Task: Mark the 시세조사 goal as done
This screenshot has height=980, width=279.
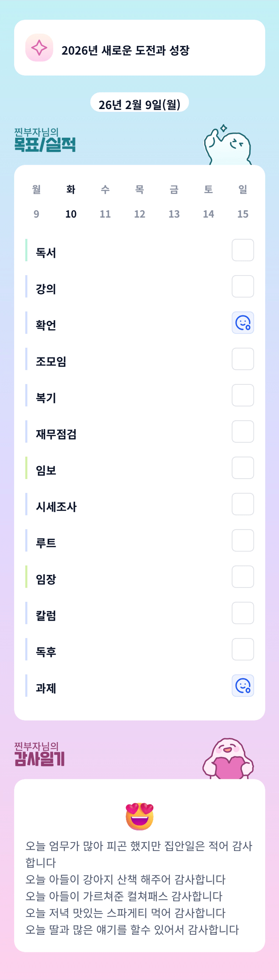Action: click(x=243, y=504)
